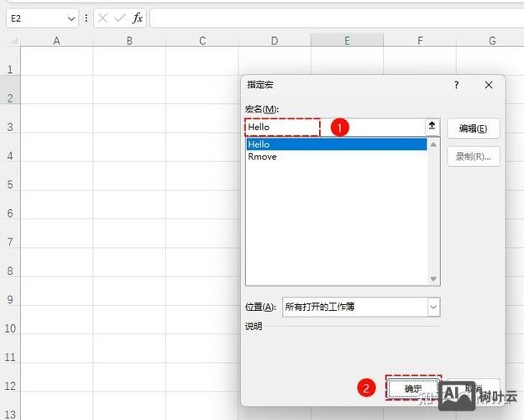
Task: Click the 确定 button
Action: pos(412,389)
